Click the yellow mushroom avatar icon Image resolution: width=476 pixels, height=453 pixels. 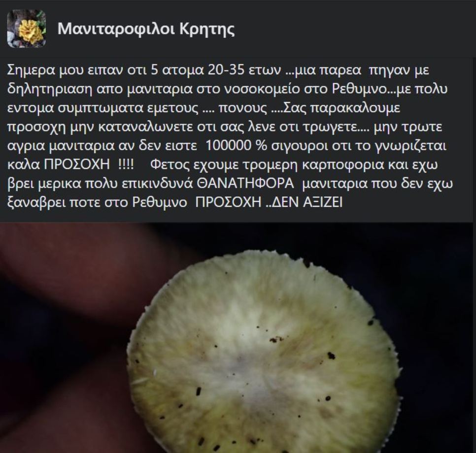(27, 29)
